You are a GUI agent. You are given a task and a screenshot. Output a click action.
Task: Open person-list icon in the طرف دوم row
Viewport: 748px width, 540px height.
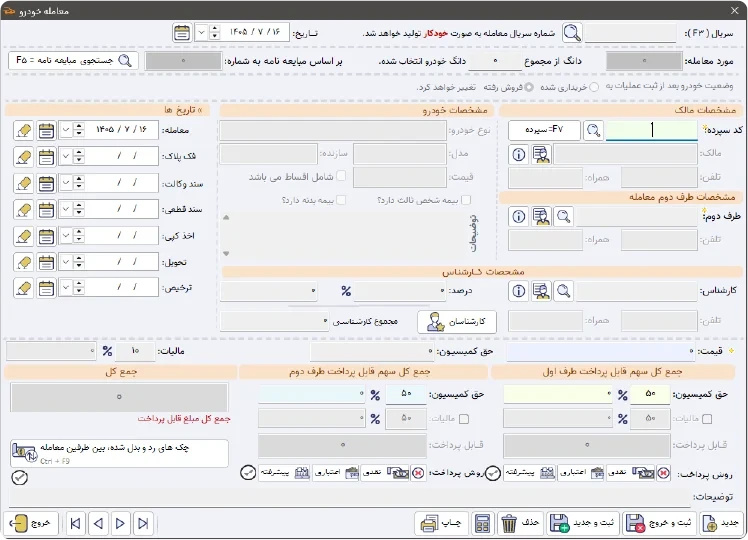541,217
